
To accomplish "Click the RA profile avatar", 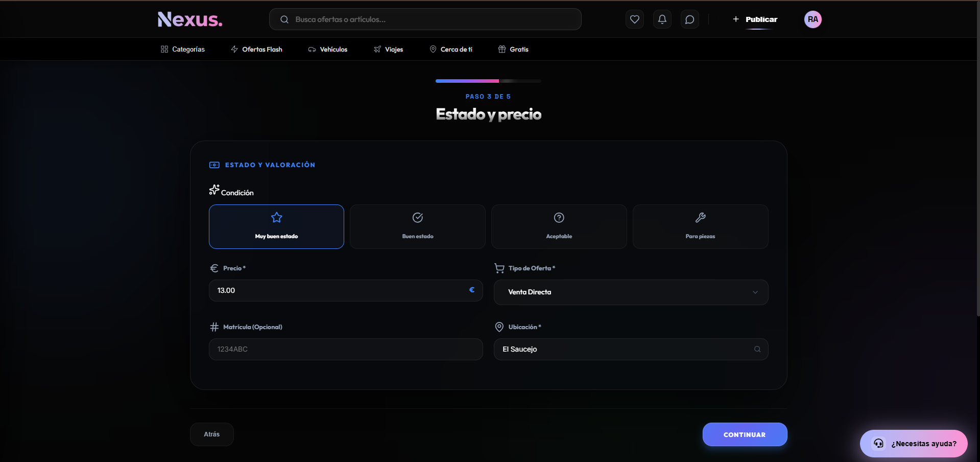I will [x=812, y=19].
